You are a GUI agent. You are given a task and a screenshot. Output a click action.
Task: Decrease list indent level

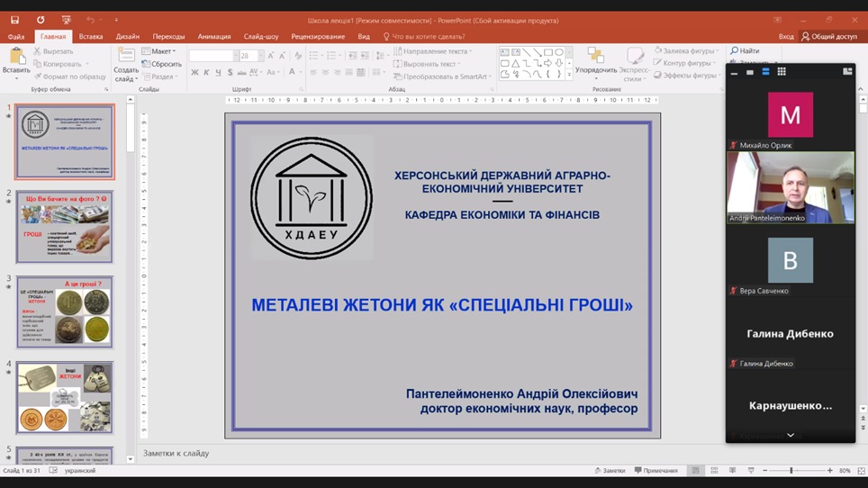[x=353, y=56]
